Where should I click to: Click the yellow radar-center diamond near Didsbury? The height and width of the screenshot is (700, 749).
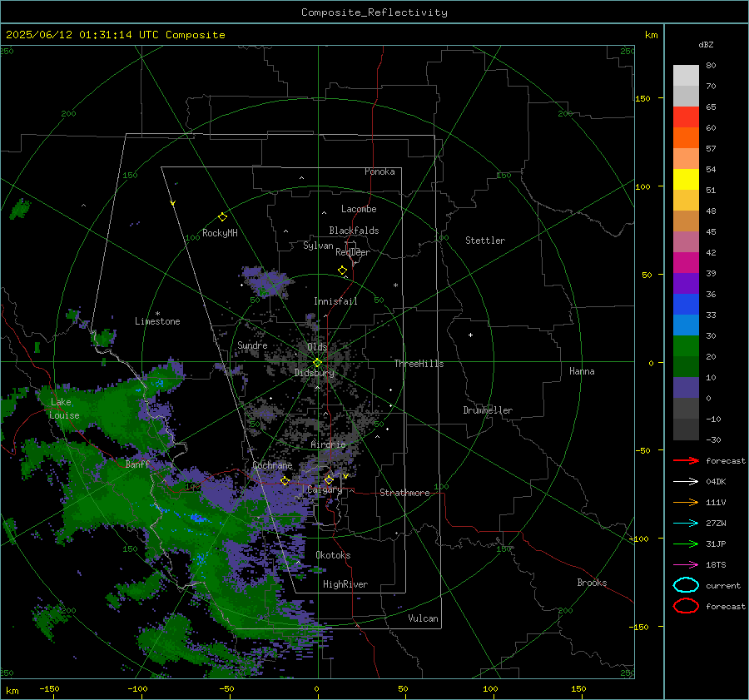[317, 363]
